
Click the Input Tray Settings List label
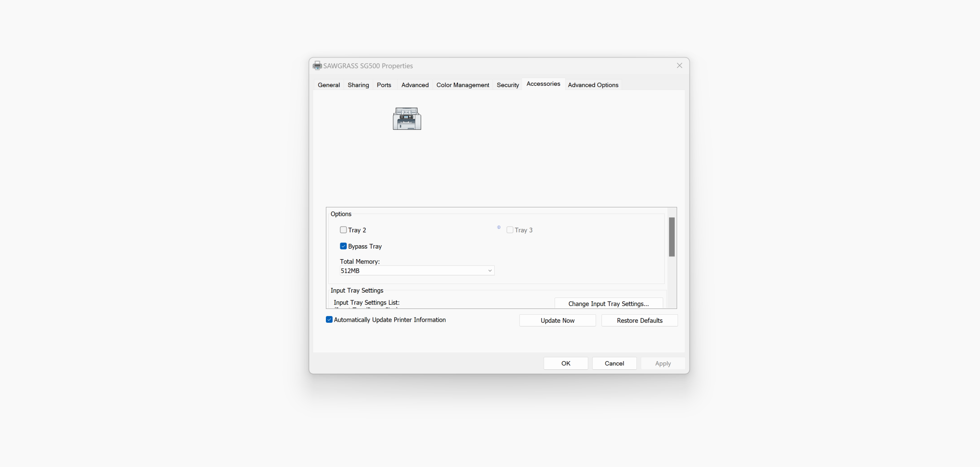367,303
